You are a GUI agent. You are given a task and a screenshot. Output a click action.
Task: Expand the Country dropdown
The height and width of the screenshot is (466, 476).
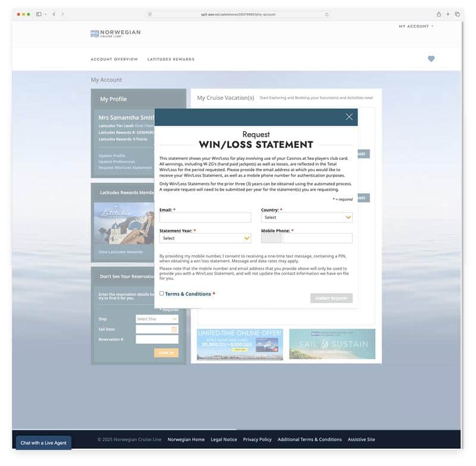tap(306, 218)
